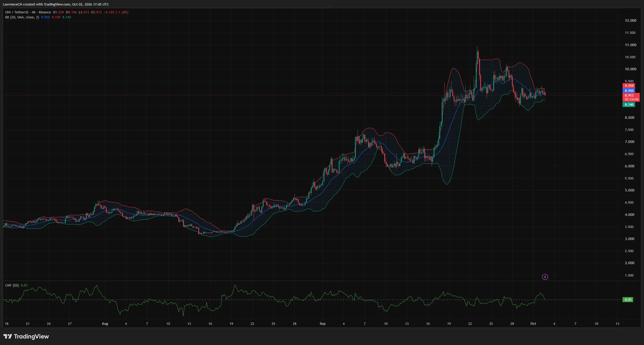The width and height of the screenshot is (644, 345).
Task: Click the 1.500 price axis label
Action: pyautogui.click(x=630, y=275)
